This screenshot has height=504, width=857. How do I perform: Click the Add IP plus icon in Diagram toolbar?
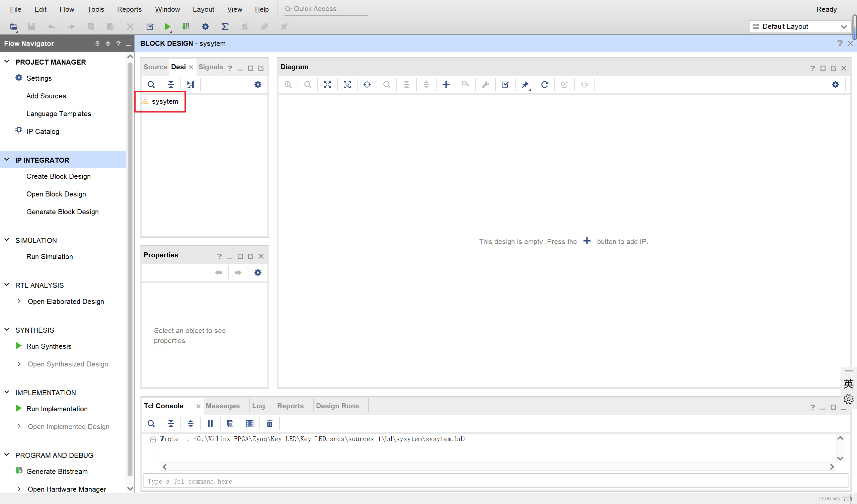(446, 84)
